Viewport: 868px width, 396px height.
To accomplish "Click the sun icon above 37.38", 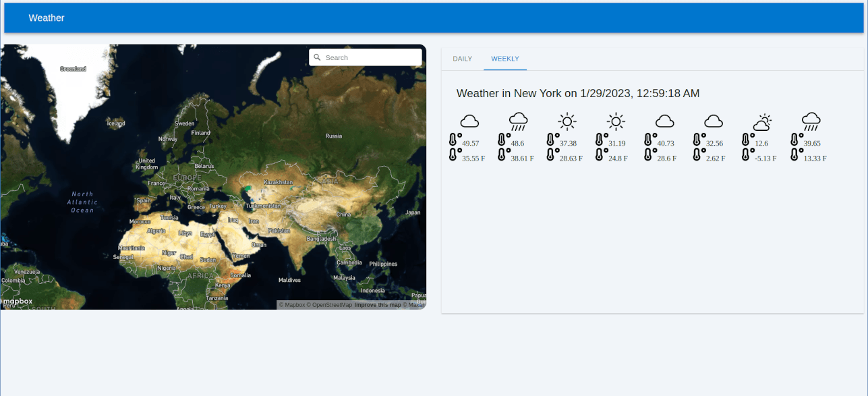I will pos(567,121).
